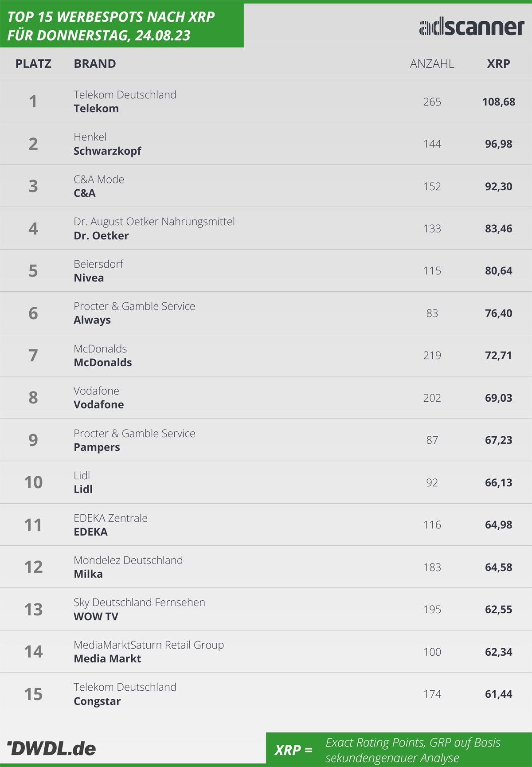This screenshot has height=767, width=532.
Task: Click the Dr. Oetker brand name
Action: click(101, 236)
